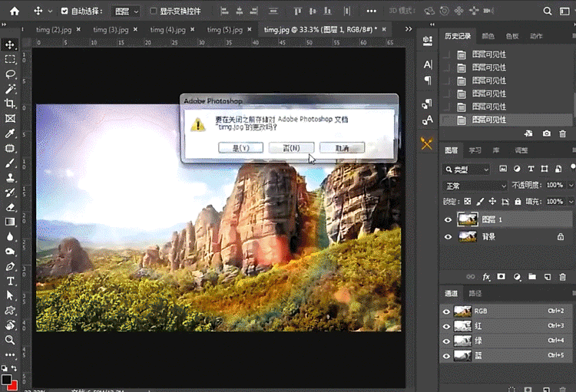
Task: Switch to timg (5).jpg document tab
Action: (x=224, y=30)
